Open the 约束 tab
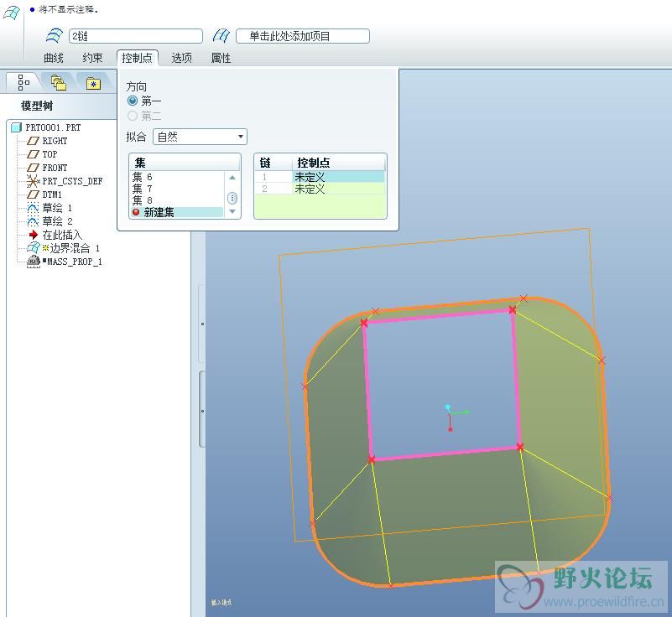The width and height of the screenshot is (672, 617). [x=92, y=58]
